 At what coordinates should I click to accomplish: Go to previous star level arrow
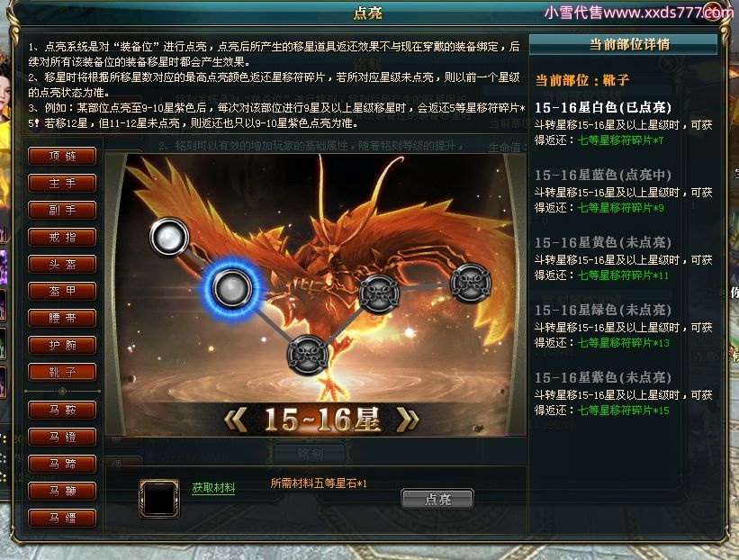pyautogui.click(x=236, y=420)
